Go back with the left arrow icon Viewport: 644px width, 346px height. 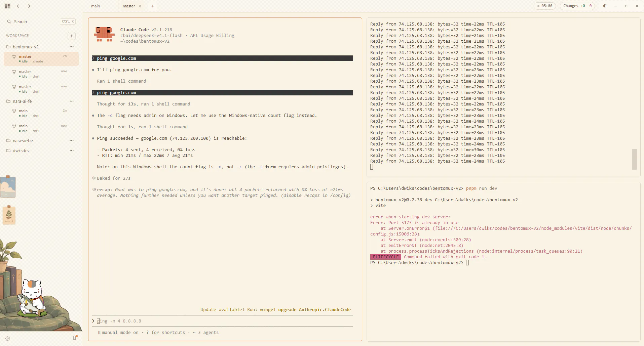click(x=18, y=6)
